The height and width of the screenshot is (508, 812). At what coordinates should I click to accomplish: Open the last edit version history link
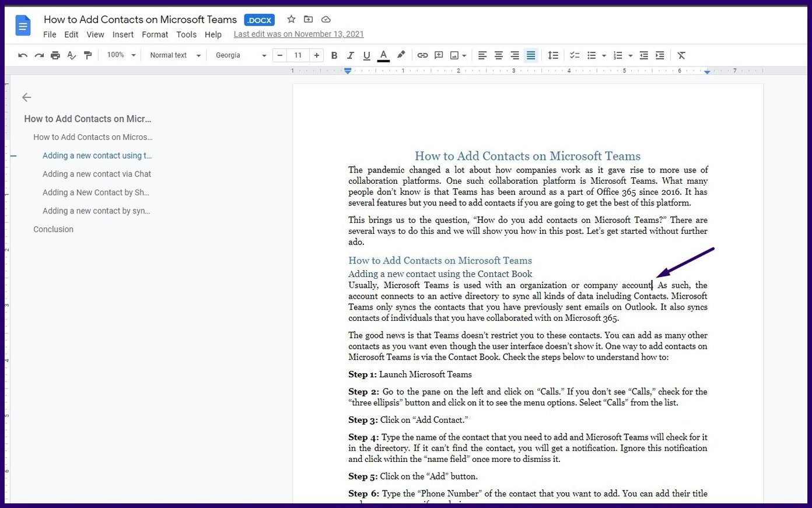point(299,34)
